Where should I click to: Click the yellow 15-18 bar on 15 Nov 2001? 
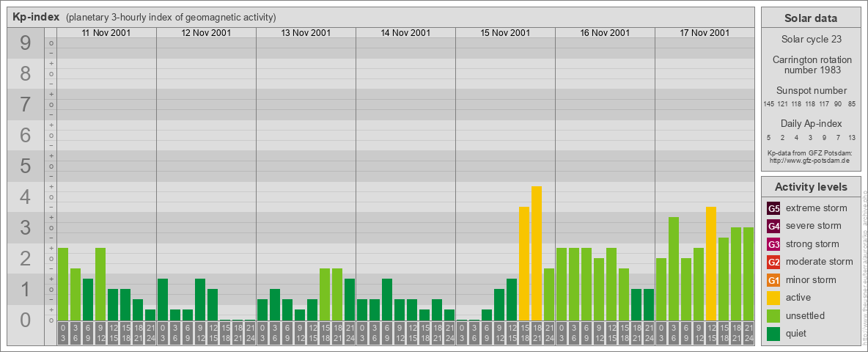(524, 263)
